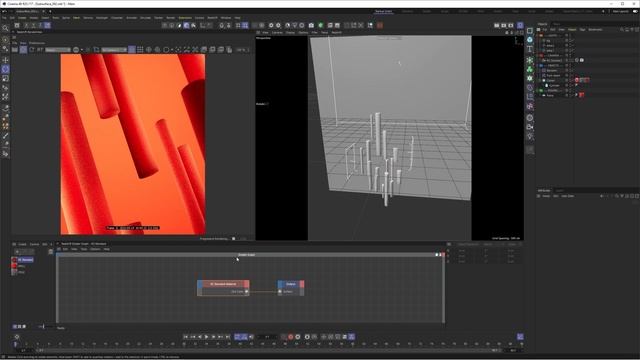Add a Light from right palette
The image size is (640, 360).
point(530,136)
